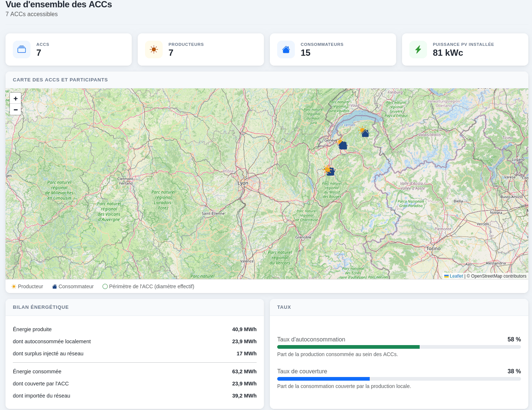
Task: Click the '7 ACCs accessibles' subtitle
Action: (32, 14)
